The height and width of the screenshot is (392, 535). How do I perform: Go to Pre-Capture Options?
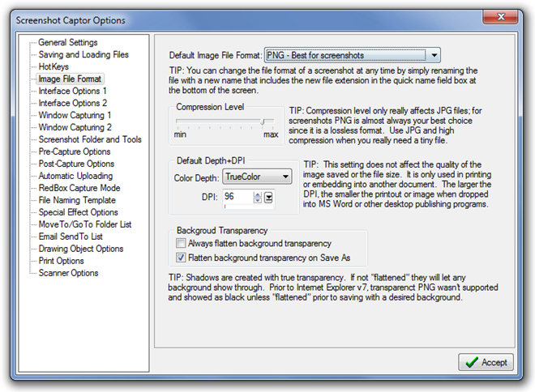75,151
